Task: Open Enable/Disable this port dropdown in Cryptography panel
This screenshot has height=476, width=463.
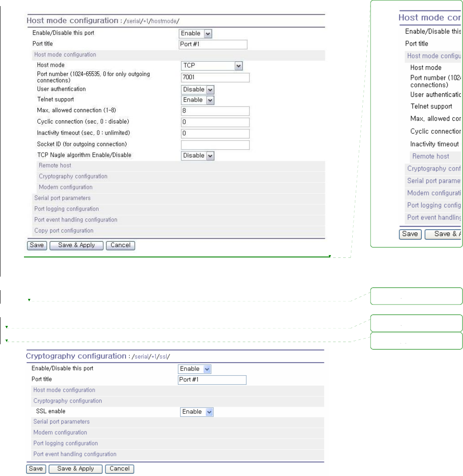Action: pos(194,369)
